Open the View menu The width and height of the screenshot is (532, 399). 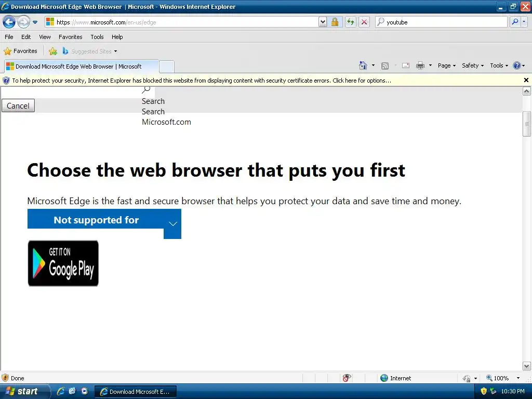coord(45,37)
